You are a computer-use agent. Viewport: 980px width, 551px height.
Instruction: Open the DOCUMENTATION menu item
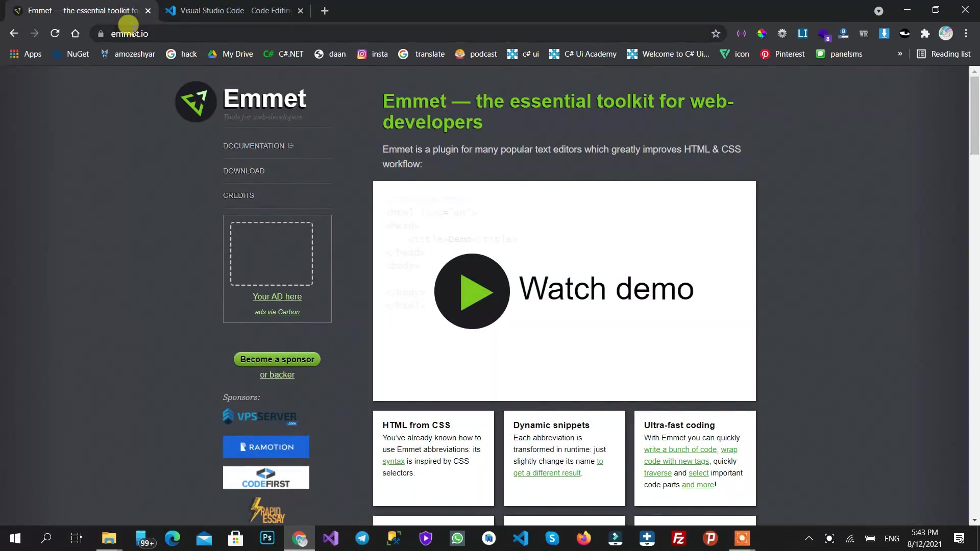pos(258,146)
